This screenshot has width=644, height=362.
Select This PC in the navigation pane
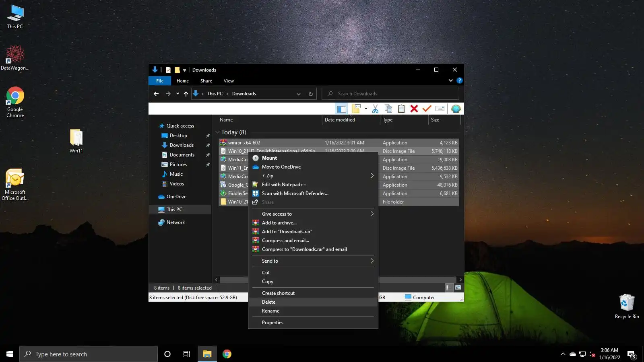pyautogui.click(x=174, y=210)
